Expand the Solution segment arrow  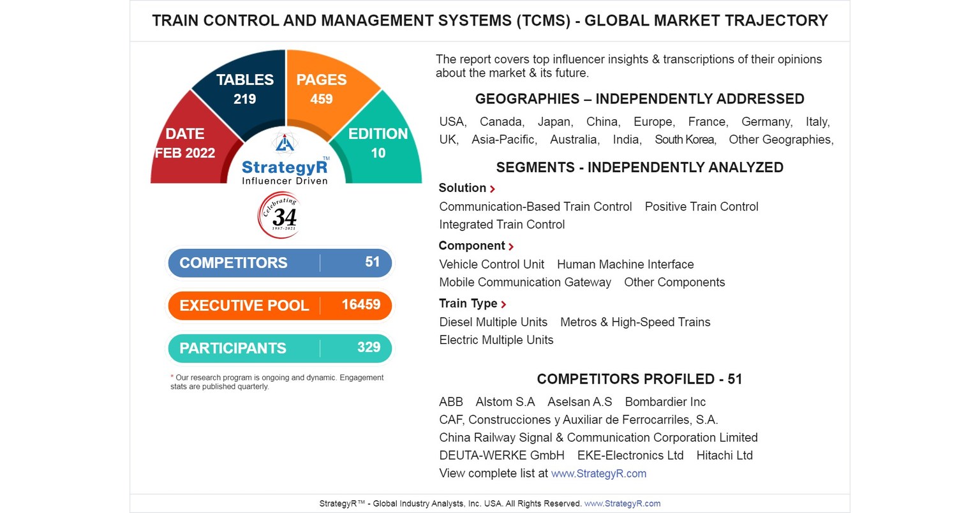tap(493, 188)
